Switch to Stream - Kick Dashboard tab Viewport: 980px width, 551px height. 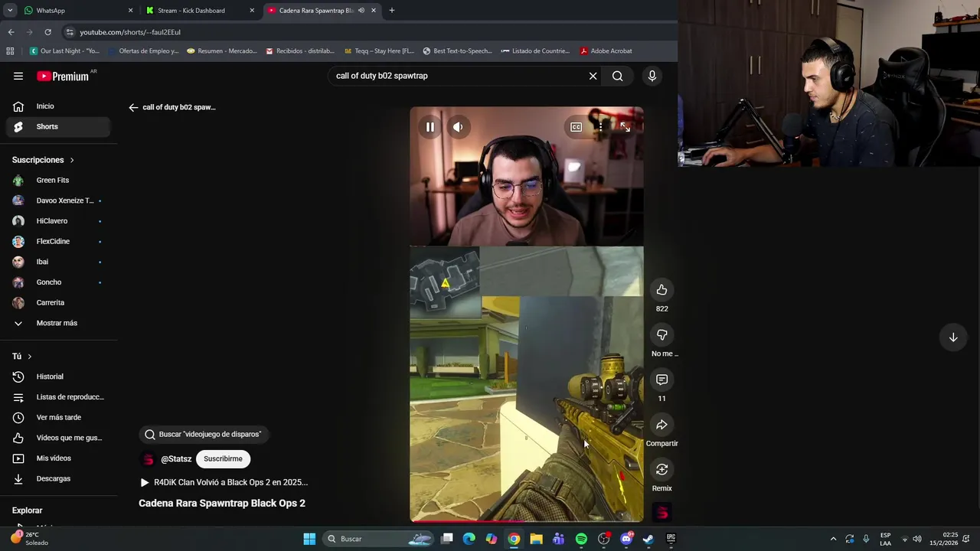(199, 11)
